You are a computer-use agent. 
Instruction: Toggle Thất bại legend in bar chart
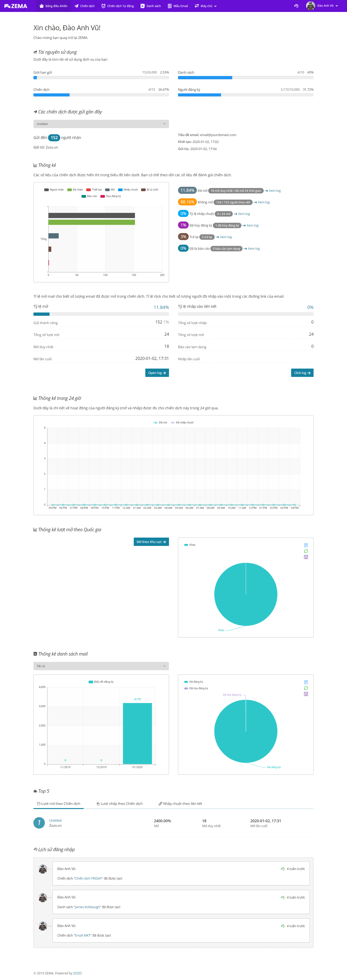[94, 189]
